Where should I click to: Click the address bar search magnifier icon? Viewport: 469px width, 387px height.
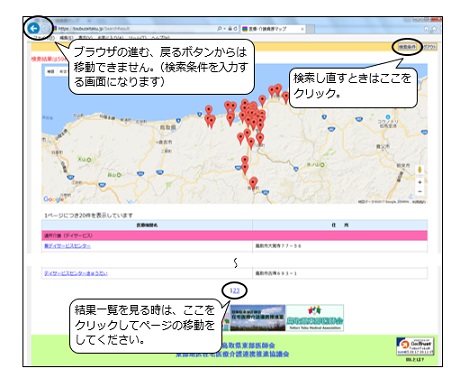[219, 29]
